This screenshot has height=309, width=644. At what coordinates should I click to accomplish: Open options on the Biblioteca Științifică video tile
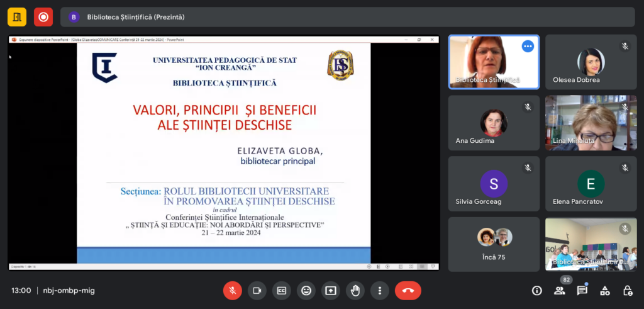[528, 46]
